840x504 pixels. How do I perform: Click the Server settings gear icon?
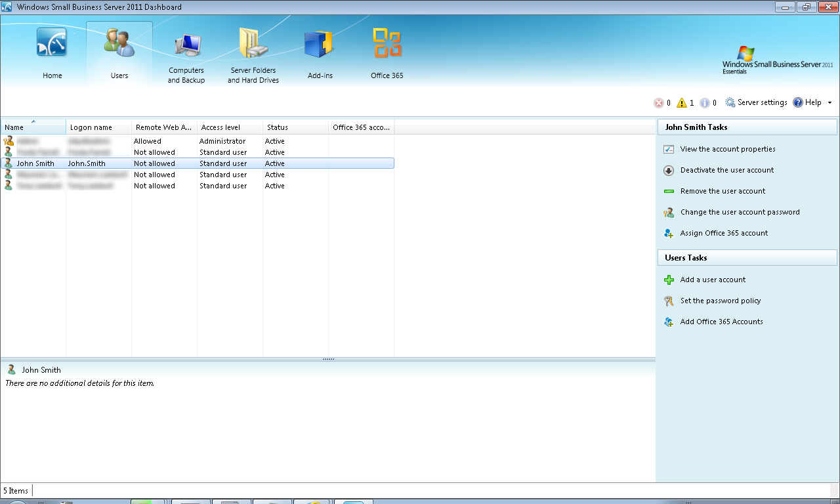pyautogui.click(x=730, y=102)
